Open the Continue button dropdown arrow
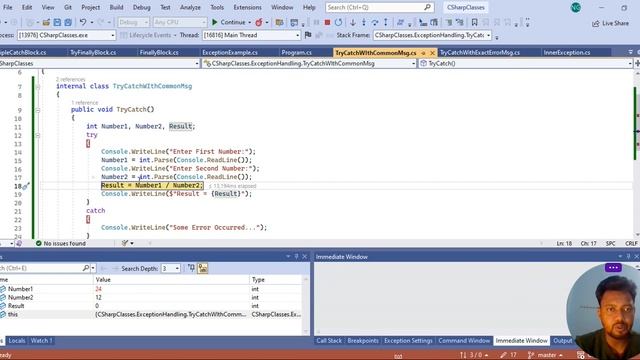The height and width of the screenshot is (360, 640). pos(249,22)
